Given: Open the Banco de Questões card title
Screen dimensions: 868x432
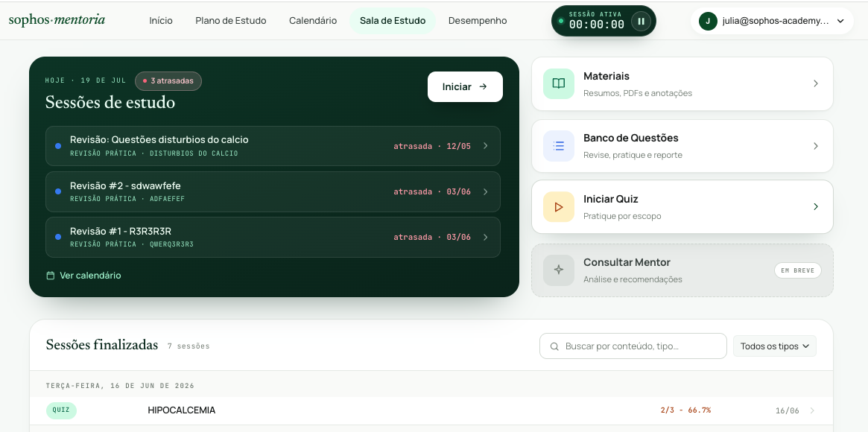Looking at the screenshot, I should [631, 138].
